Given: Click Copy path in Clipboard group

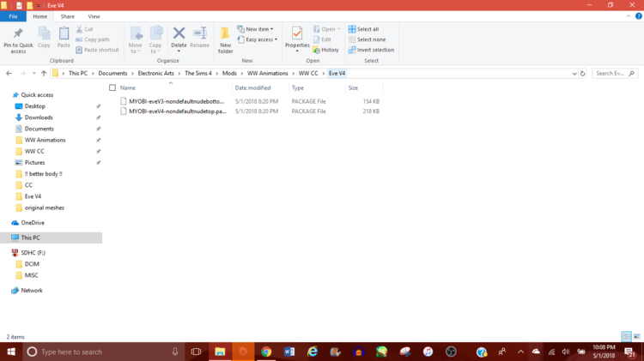Looking at the screenshot, I should tap(93, 39).
